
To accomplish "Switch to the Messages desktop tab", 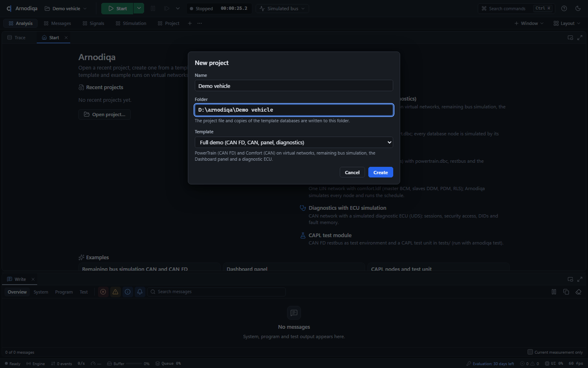I will pyautogui.click(x=57, y=23).
